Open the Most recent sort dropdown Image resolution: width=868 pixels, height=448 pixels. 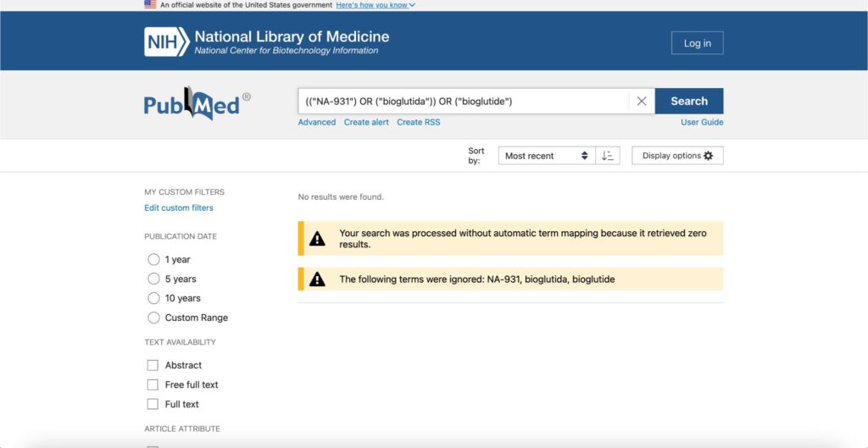click(547, 156)
